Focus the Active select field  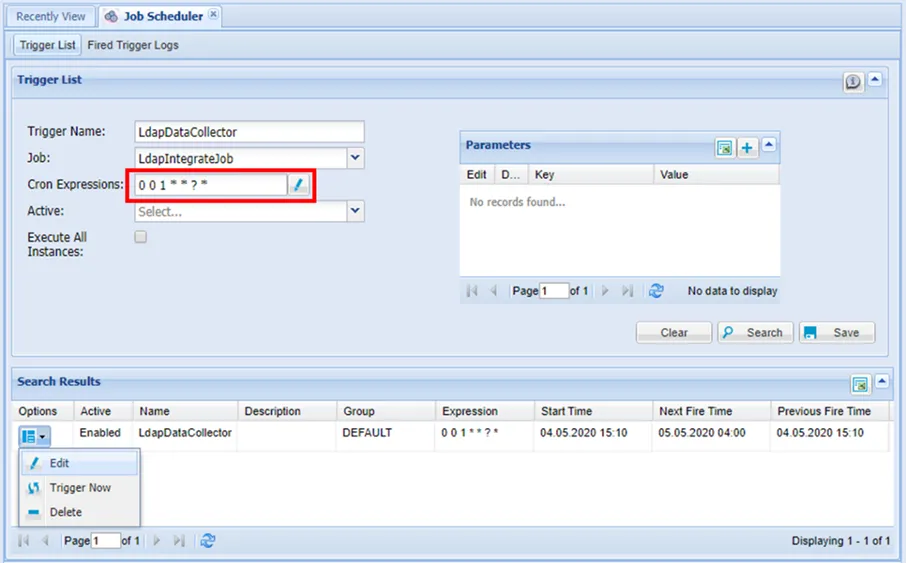click(x=241, y=212)
